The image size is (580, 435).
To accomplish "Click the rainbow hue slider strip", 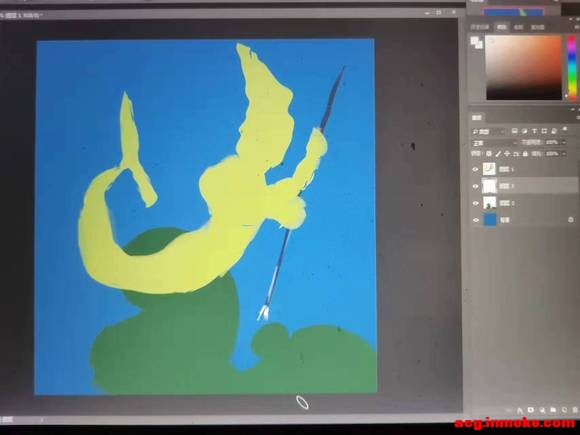I will point(572,67).
